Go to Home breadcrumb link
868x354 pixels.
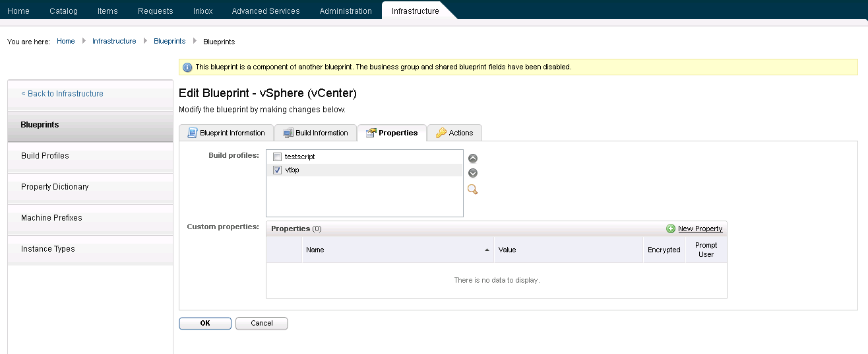point(66,41)
